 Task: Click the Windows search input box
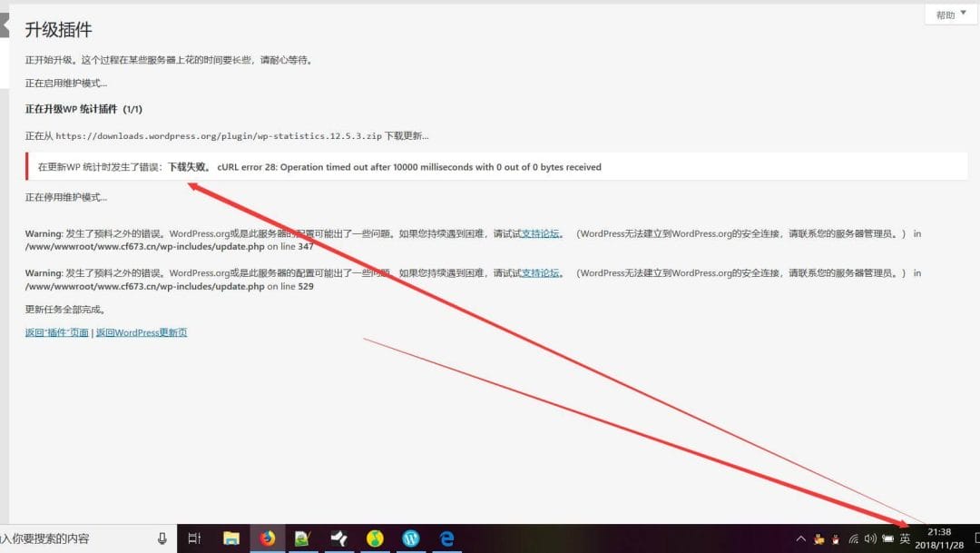coord(73,538)
